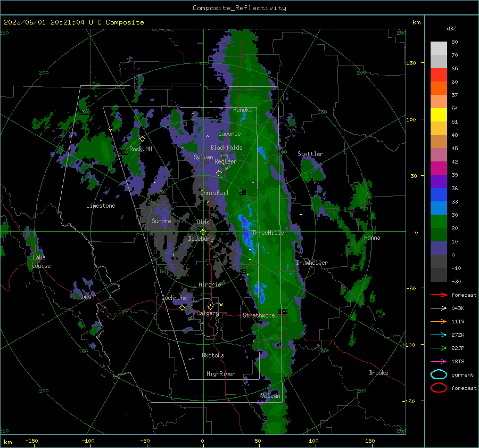
Task: Click the Okotoks town label
Action: pos(213,355)
